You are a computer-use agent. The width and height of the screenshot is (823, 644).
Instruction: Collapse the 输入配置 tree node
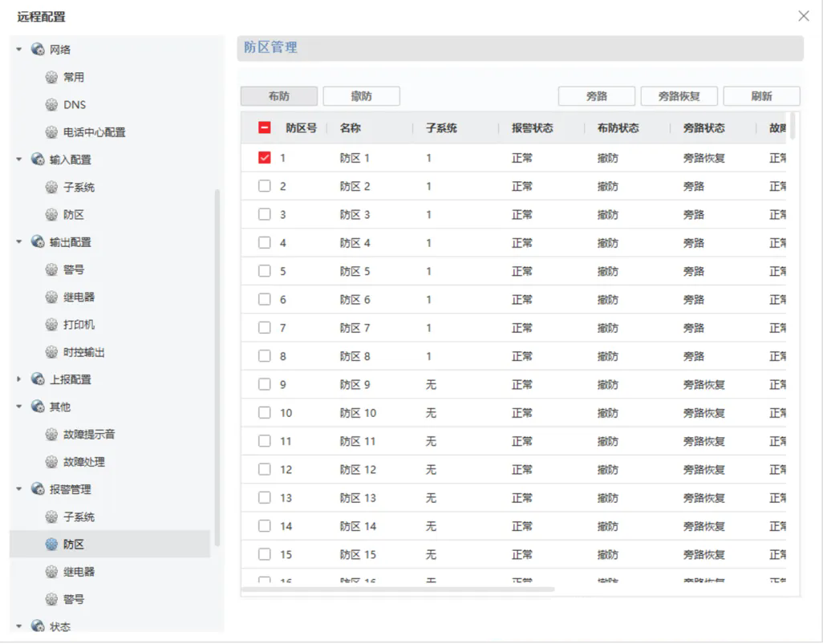[19, 160]
